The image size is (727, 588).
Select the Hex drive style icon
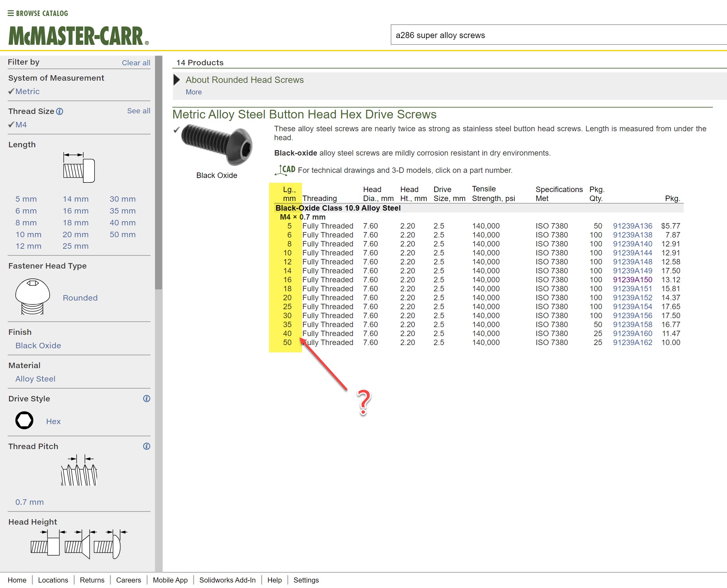(24, 420)
